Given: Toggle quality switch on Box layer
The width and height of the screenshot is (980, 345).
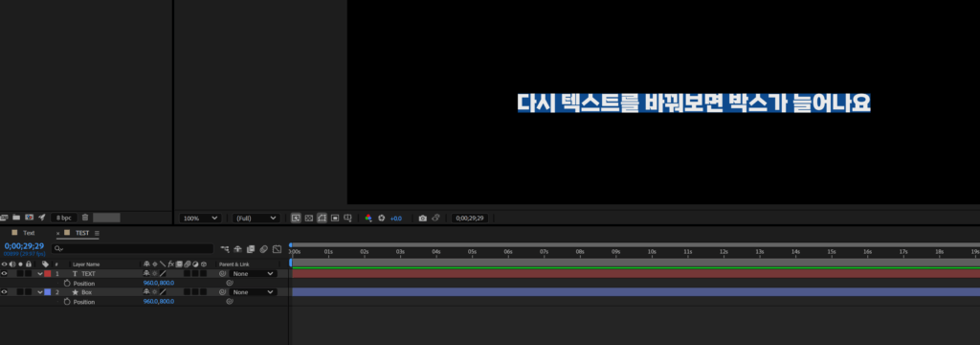Looking at the screenshot, I should point(163,291).
